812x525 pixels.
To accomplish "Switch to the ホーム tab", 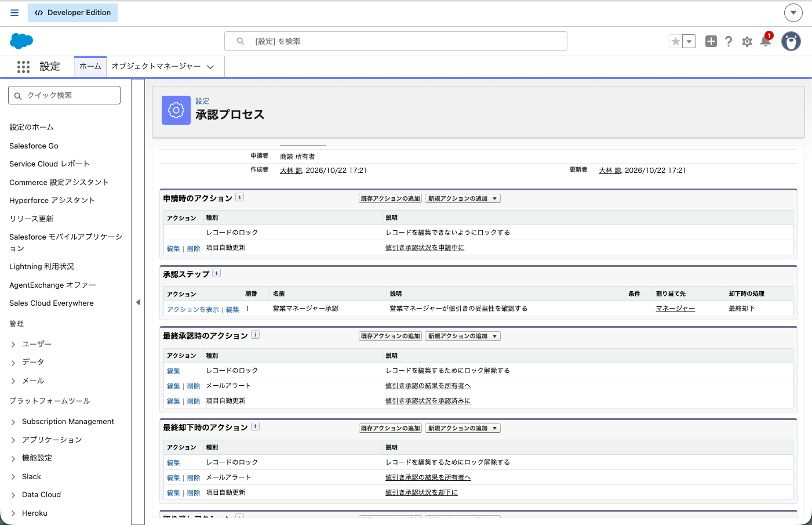I will coord(90,67).
